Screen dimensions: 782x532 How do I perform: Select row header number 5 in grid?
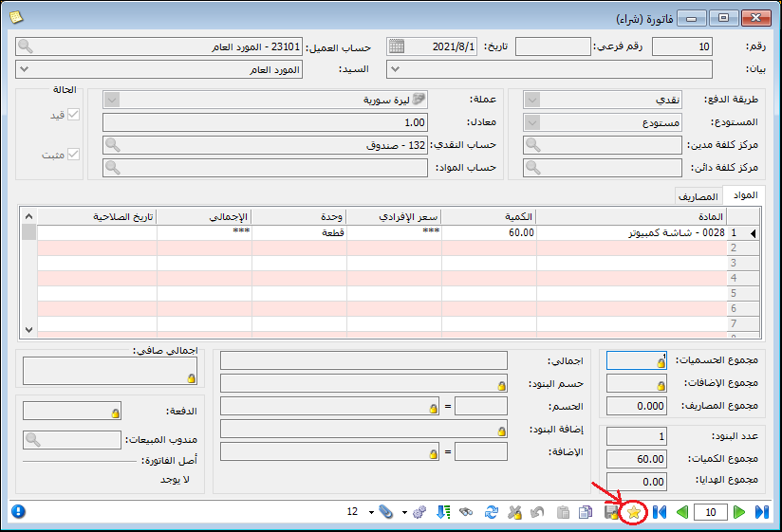pos(742,293)
